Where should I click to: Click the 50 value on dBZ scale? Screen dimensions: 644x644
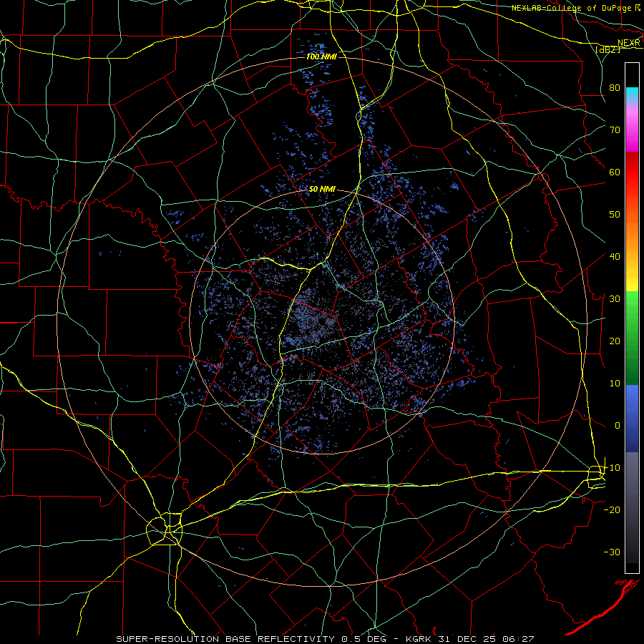[x=615, y=215]
